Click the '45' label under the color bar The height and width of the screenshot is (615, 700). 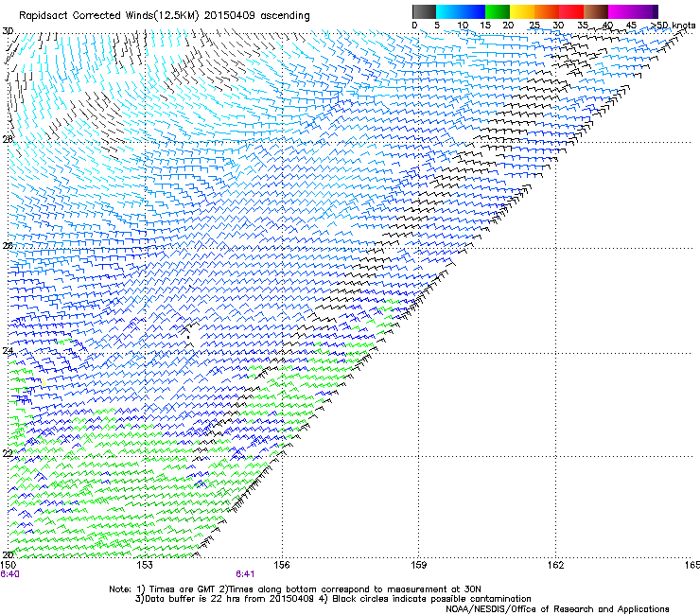click(631, 26)
